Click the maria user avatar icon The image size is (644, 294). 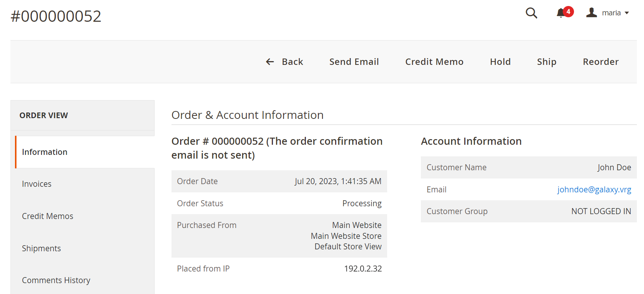[x=592, y=13]
